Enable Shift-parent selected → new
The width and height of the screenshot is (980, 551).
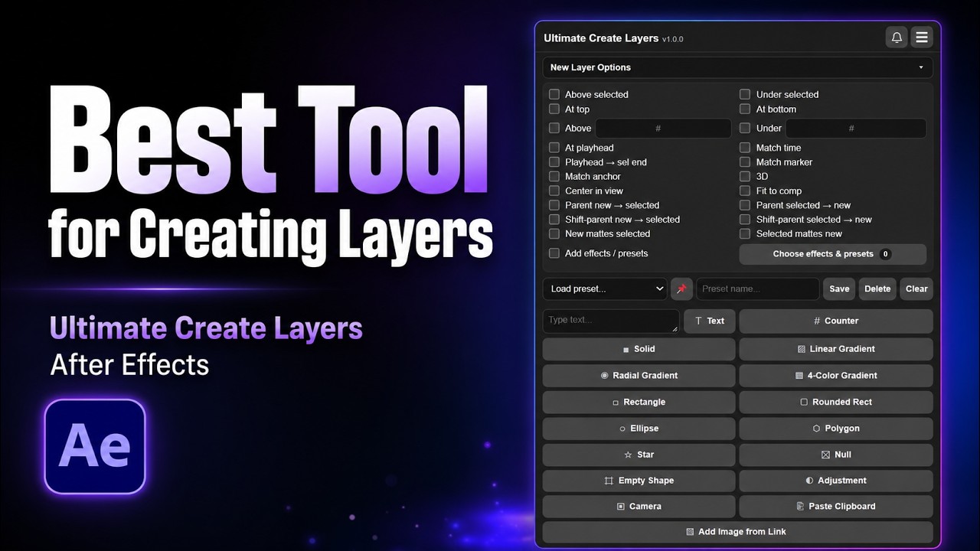pyautogui.click(x=745, y=220)
